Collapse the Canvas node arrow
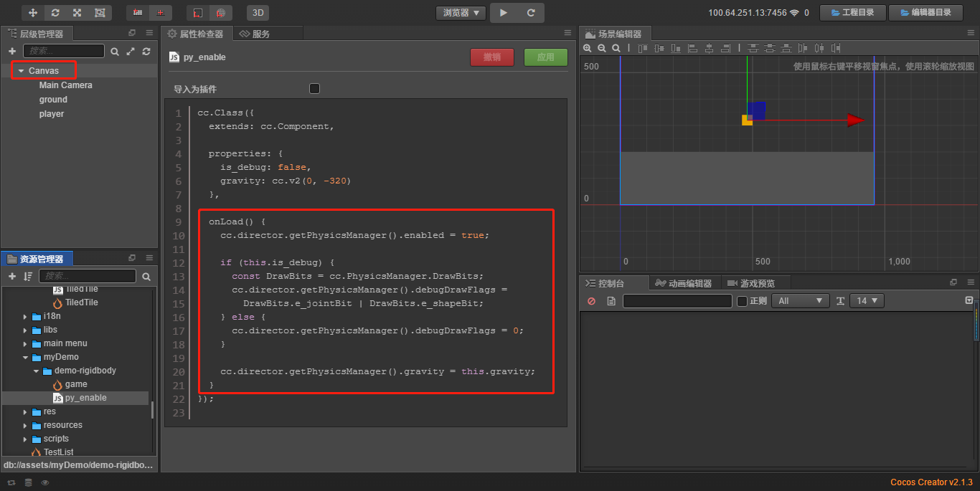 click(x=22, y=71)
